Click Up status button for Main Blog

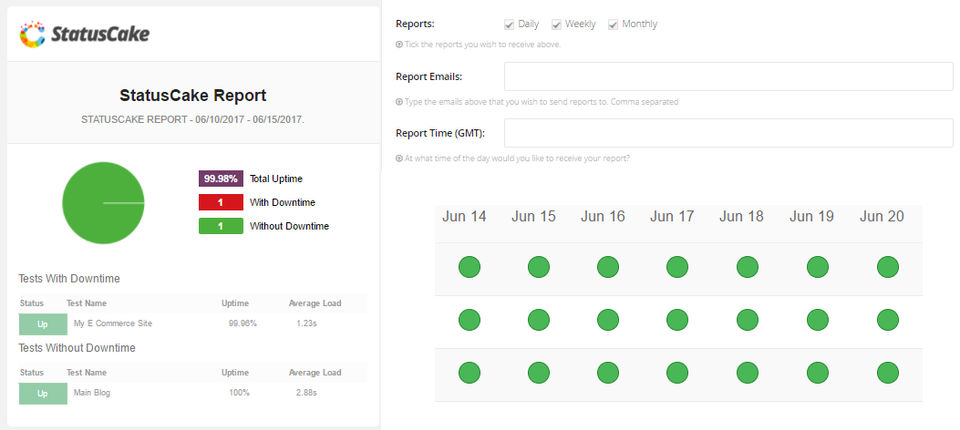point(42,393)
